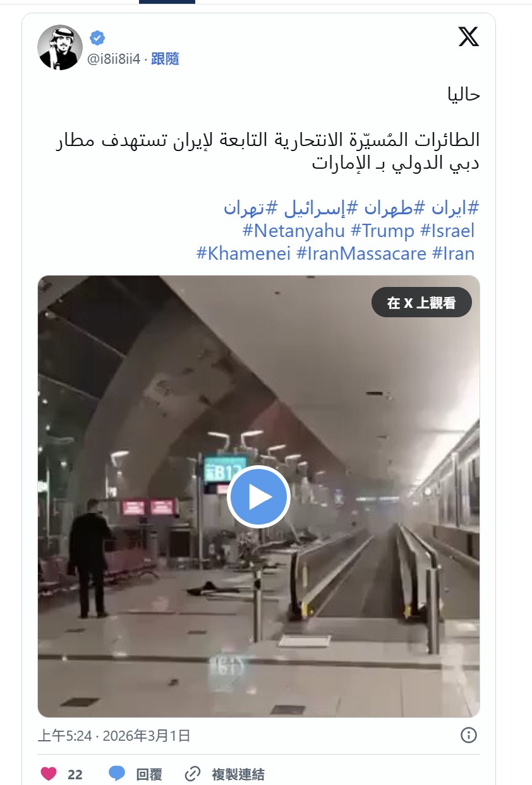The width and height of the screenshot is (532, 785).
Task: Open the @i8ii8ii4 handle link
Action: coord(114,59)
